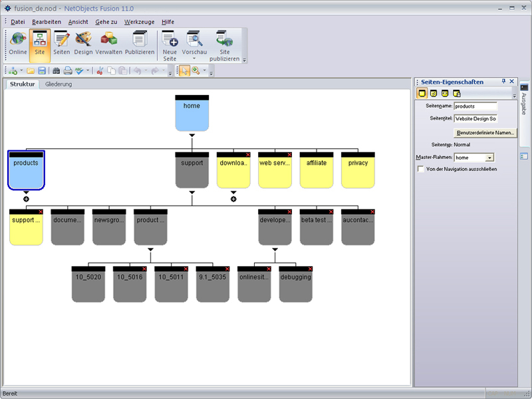Open the Bearbeiten menu

[x=47, y=22]
